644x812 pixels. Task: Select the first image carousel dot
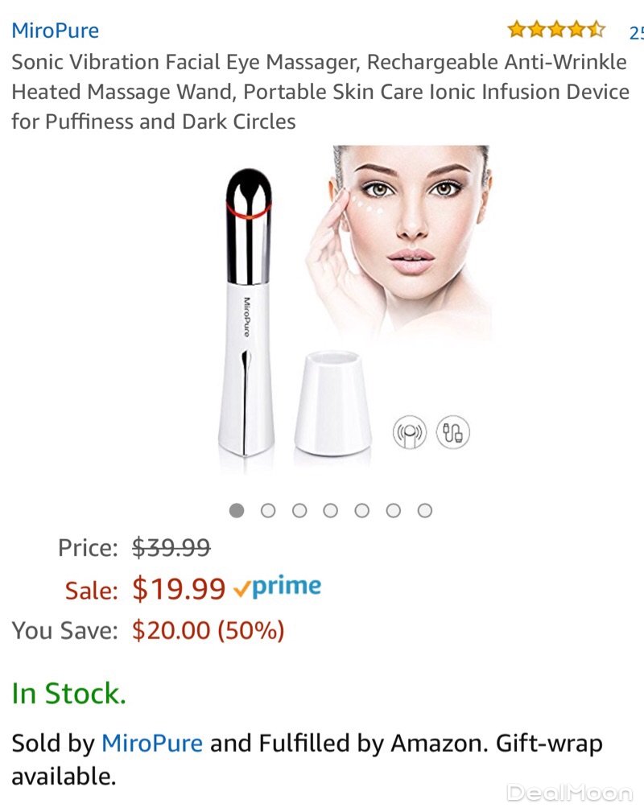click(x=236, y=510)
